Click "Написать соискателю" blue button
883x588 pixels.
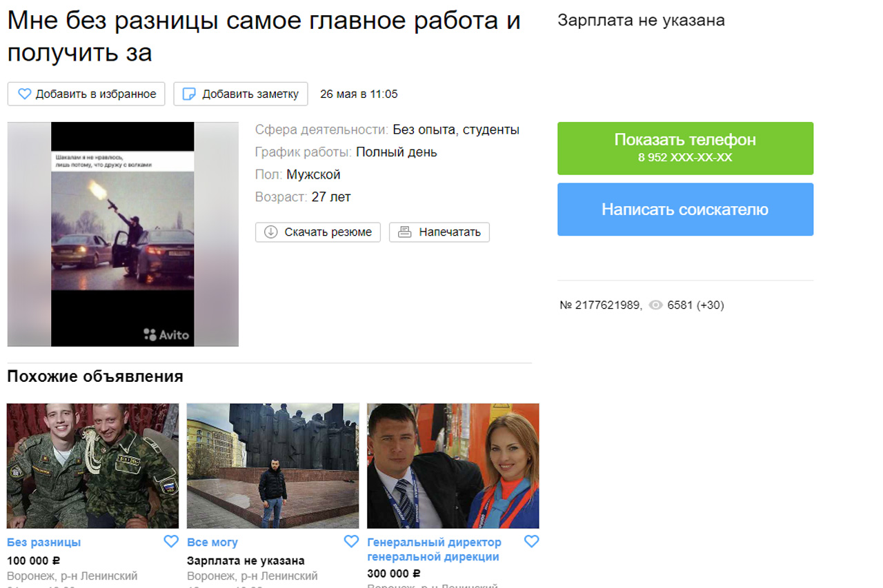click(x=685, y=210)
